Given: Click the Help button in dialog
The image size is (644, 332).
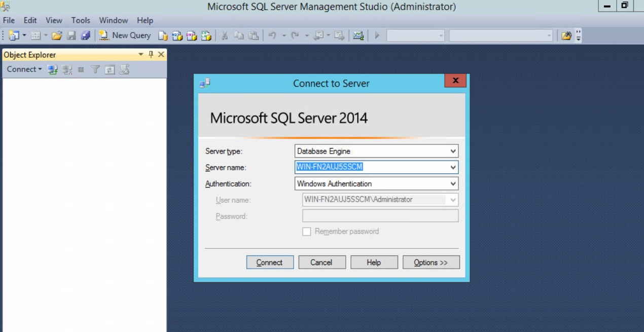Looking at the screenshot, I should click(374, 262).
